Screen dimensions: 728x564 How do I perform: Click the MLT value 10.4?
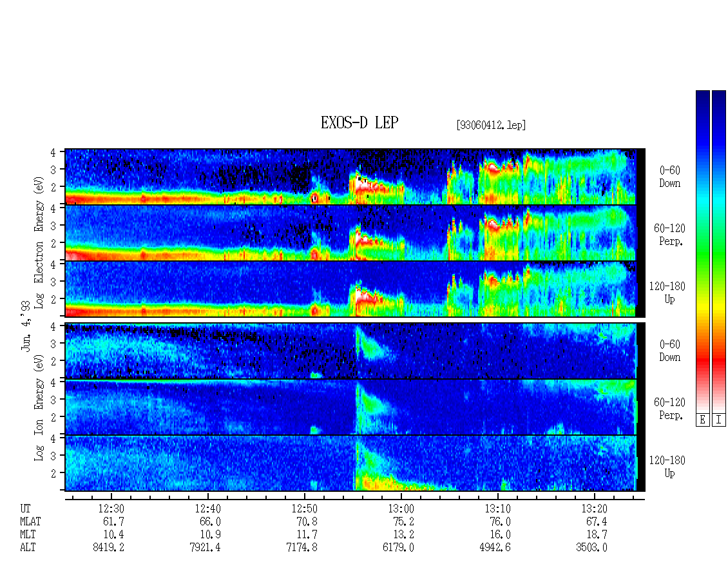pos(114,535)
